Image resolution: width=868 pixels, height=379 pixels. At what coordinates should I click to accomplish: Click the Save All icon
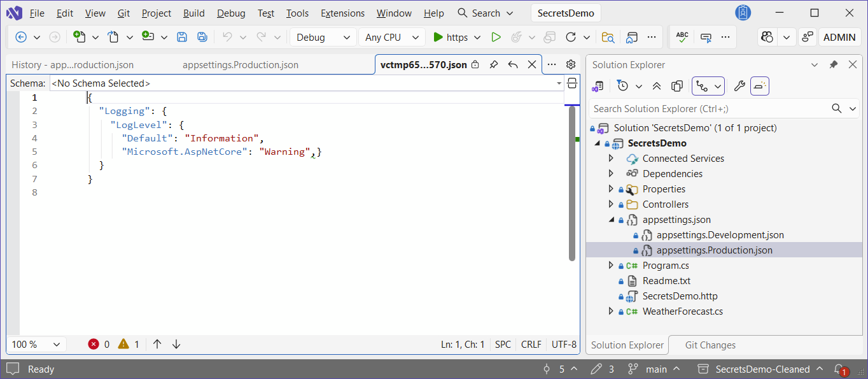pyautogui.click(x=202, y=37)
